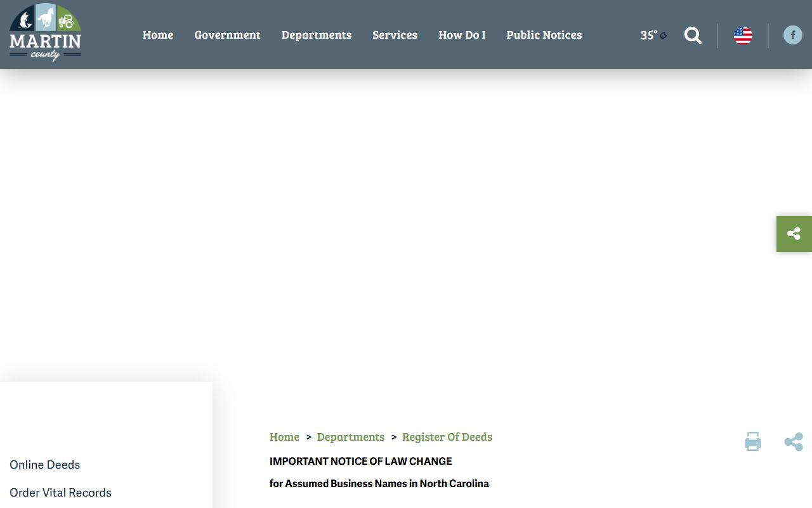Click the Martin County logo
The width and height of the screenshot is (812, 508).
pyautogui.click(x=45, y=33)
